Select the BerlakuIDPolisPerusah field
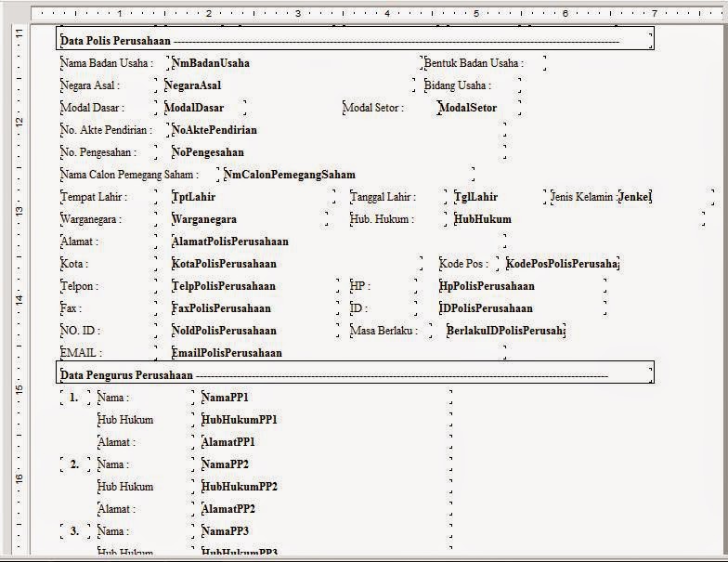The image size is (728, 562). click(505, 331)
